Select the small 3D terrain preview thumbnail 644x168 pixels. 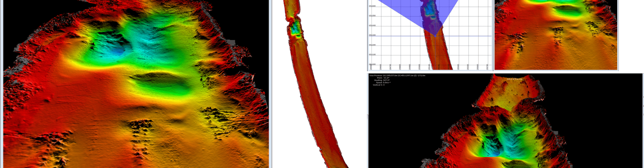556,35
